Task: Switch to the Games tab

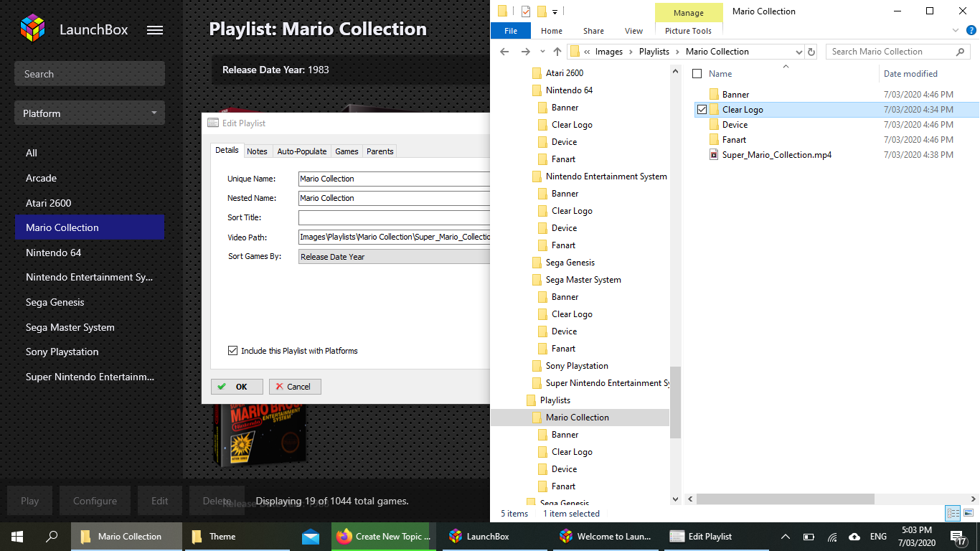Action: pos(347,151)
